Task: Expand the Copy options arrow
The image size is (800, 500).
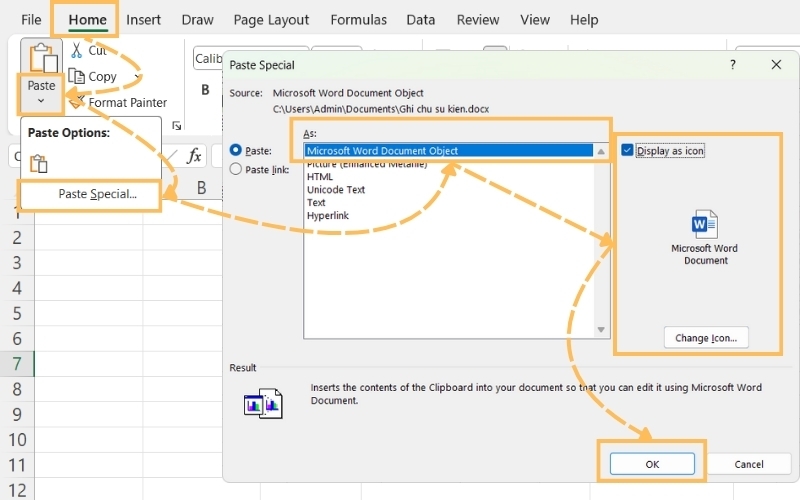Action: click(137, 77)
